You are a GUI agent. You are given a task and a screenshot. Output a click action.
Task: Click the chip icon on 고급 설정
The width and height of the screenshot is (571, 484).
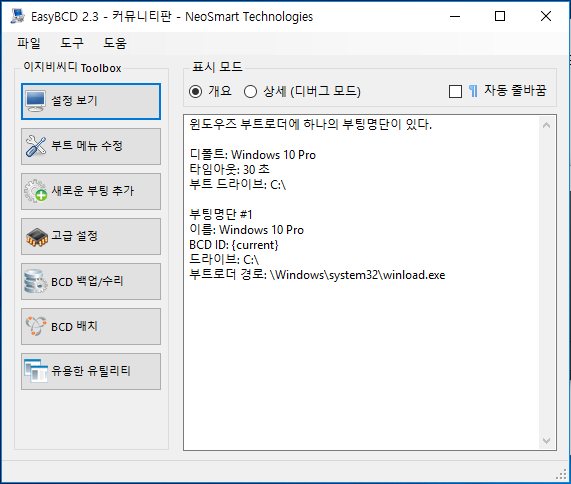[x=36, y=237]
